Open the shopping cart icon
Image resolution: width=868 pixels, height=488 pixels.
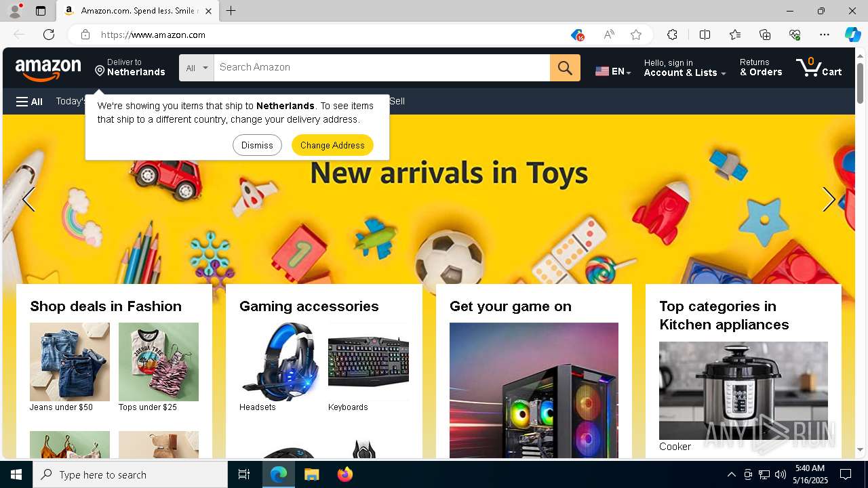(818, 67)
